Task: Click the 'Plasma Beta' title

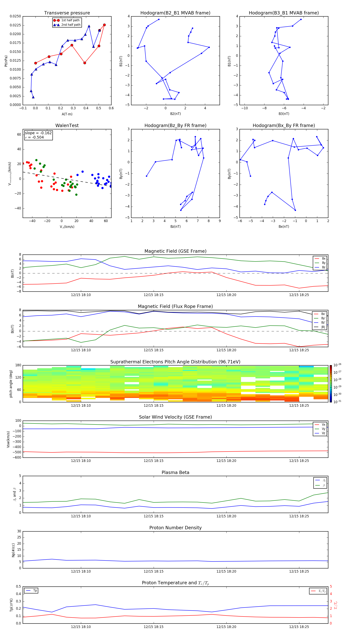Action: [175, 472]
